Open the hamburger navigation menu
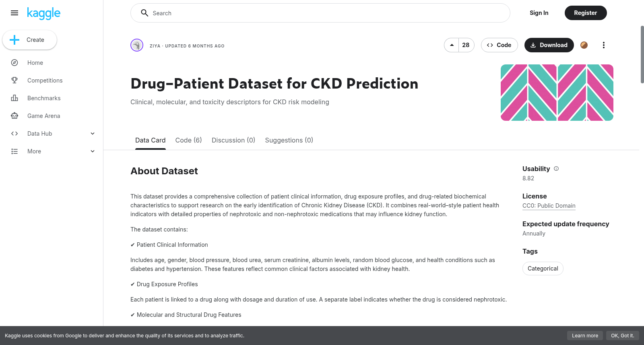Viewport: 644px width, 345px height. [14, 13]
